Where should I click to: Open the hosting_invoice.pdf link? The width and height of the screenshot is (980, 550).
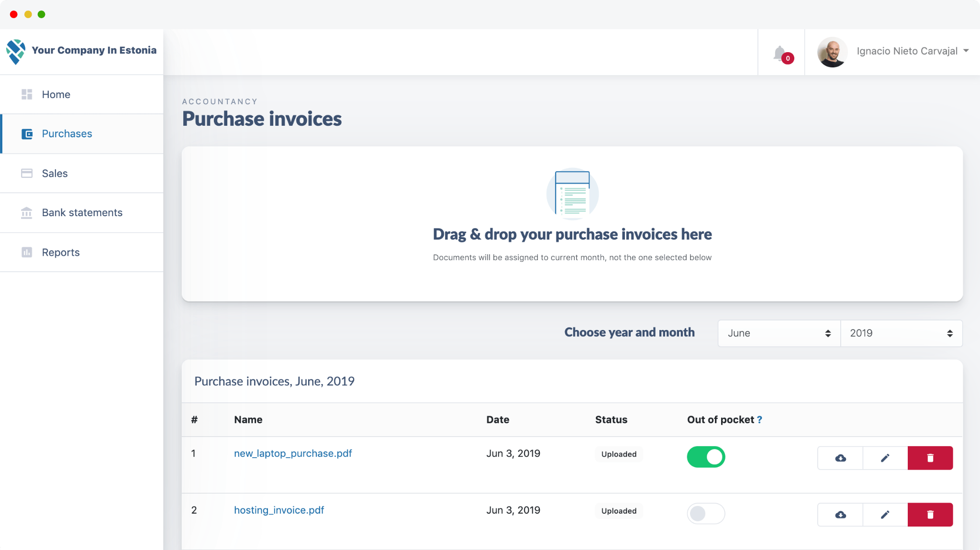pos(279,510)
